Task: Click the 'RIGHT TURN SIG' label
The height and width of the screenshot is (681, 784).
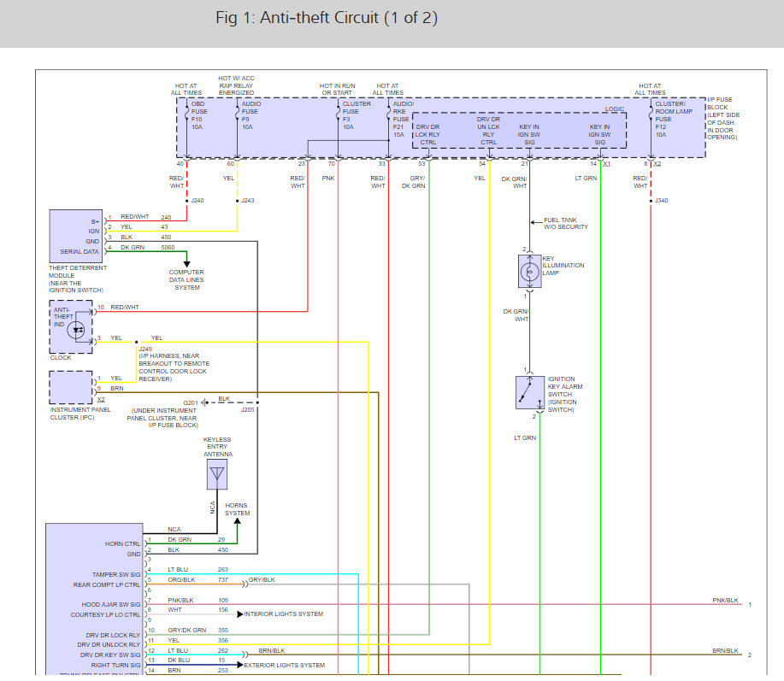Action: [116, 666]
